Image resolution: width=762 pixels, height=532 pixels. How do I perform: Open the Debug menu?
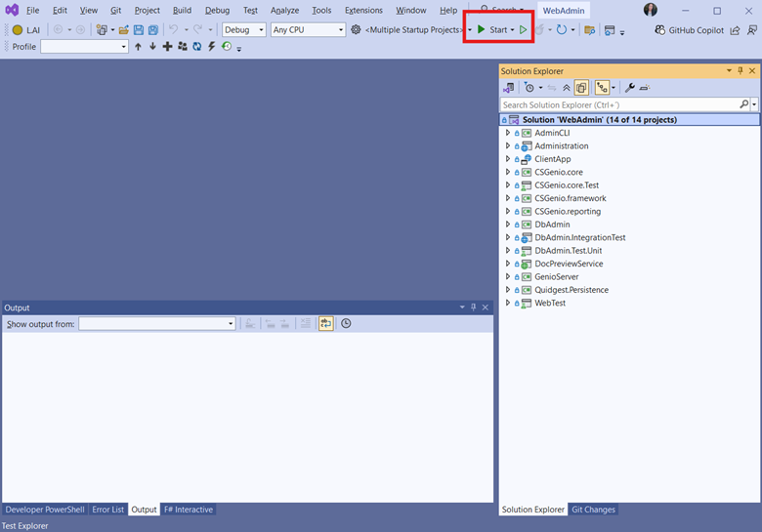click(217, 10)
